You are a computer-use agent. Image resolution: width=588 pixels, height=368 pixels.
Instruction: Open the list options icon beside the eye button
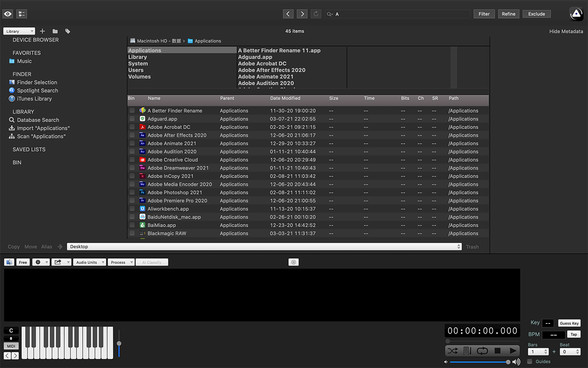(22, 14)
